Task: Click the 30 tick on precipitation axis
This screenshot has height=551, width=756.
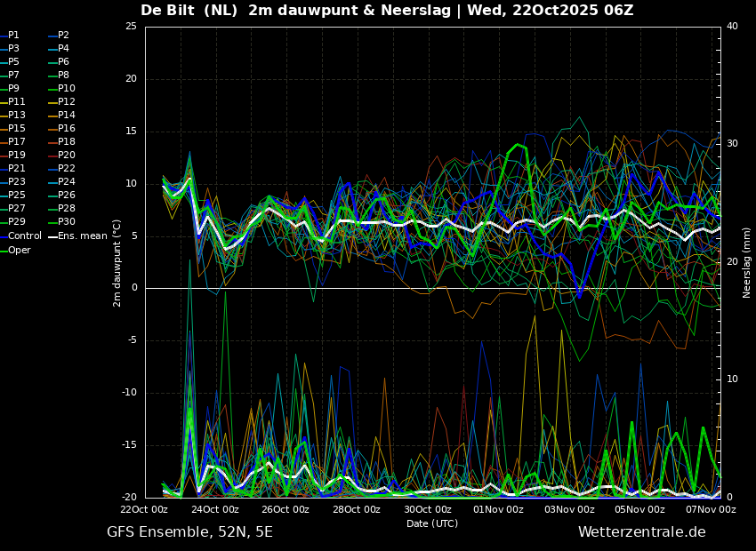Action: point(732,143)
